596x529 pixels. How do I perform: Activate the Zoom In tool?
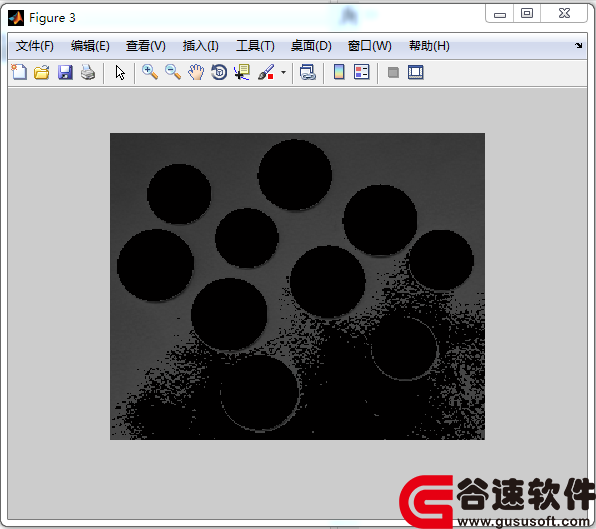tap(150, 72)
